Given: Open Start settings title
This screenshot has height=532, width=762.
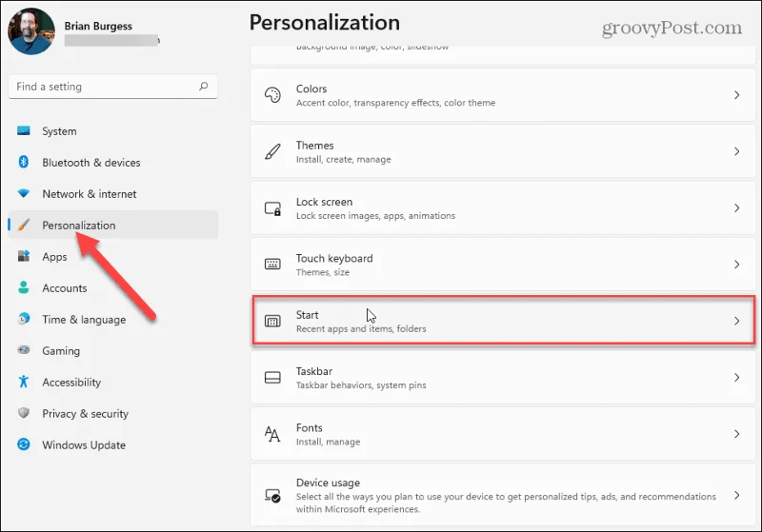Looking at the screenshot, I should pyautogui.click(x=307, y=315).
